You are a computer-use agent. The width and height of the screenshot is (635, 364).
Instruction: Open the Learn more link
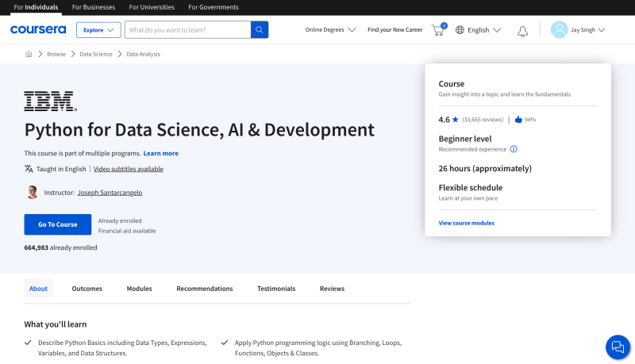pos(161,153)
